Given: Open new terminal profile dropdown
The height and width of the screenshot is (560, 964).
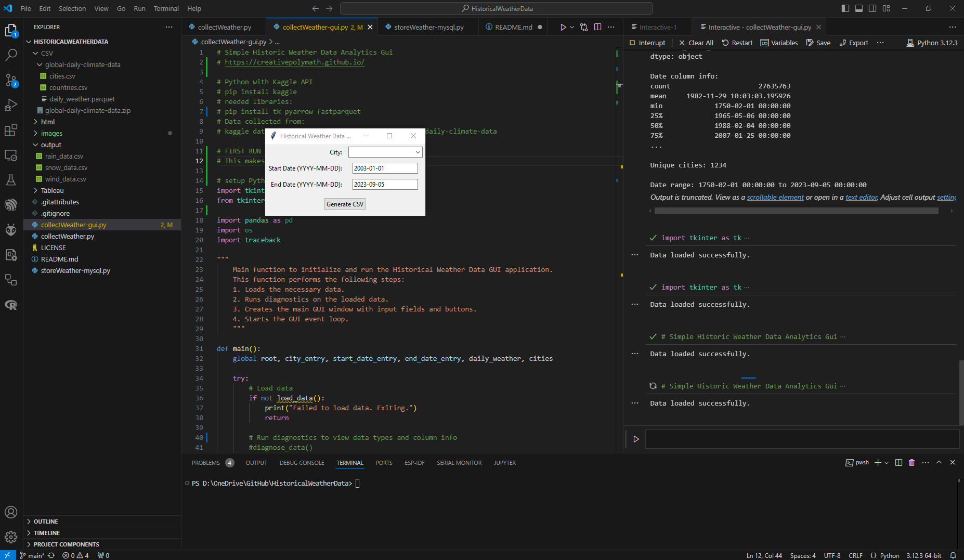Looking at the screenshot, I should pyautogui.click(x=887, y=462).
